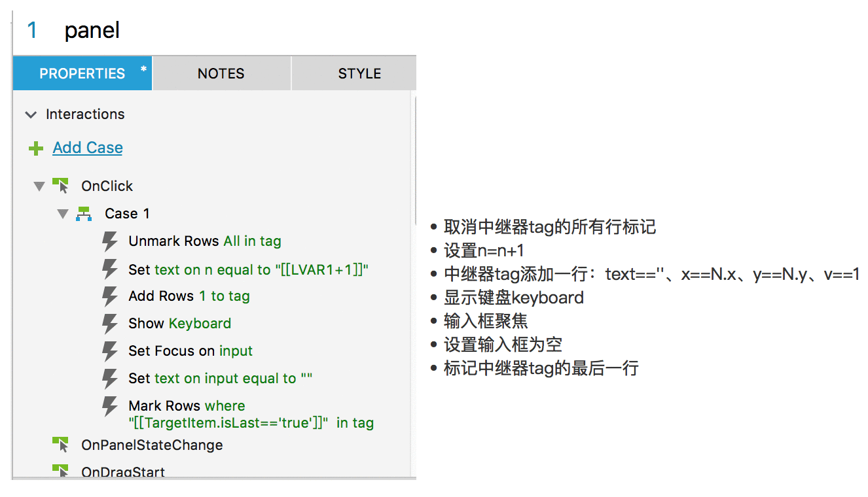Viewport: 868px width, 497px height.
Task: Select the Set text on n action
Action: coord(249,269)
